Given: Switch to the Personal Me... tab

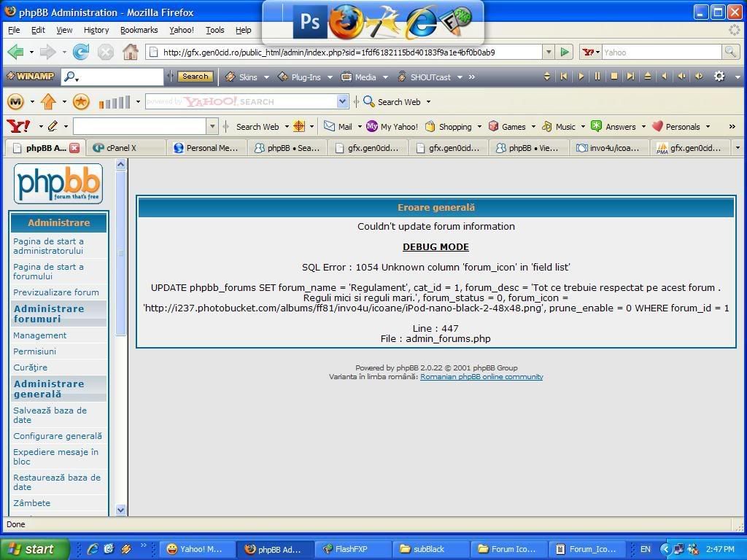Looking at the screenshot, I should click(x=206, y=148).
